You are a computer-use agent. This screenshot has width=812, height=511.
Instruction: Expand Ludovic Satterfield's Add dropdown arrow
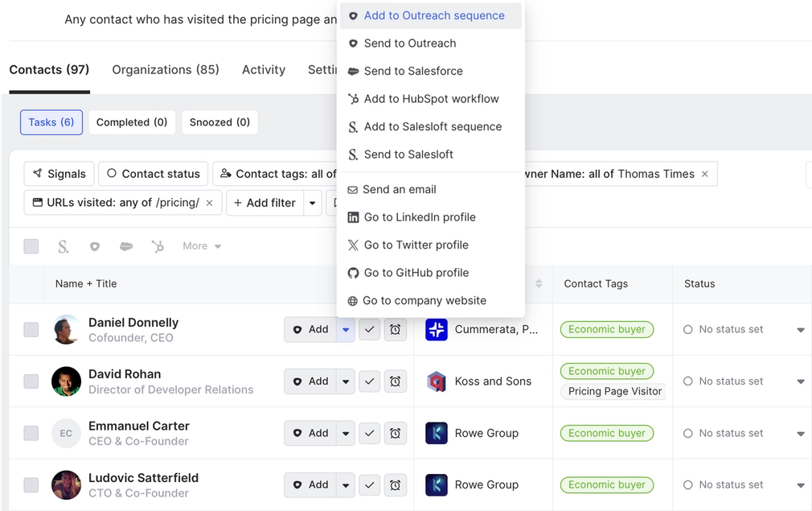[346, 485]
